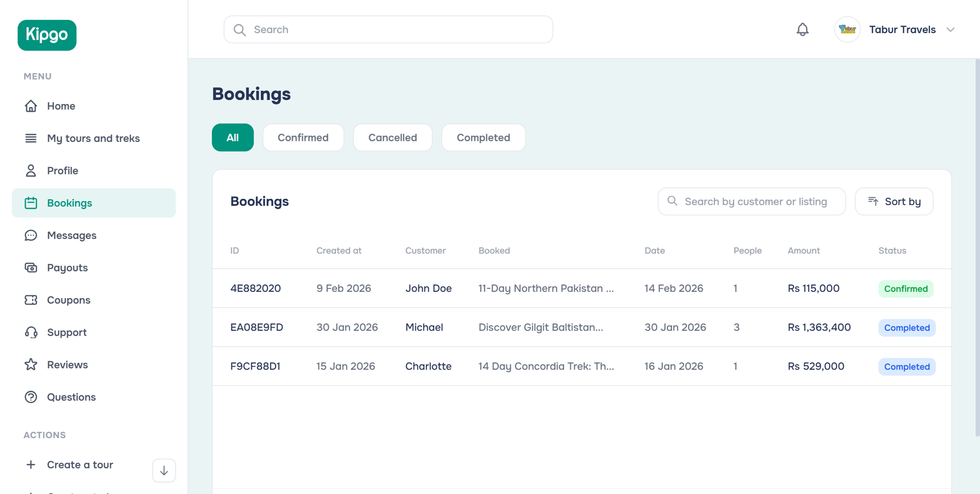Select the Support headset icon

pos(31,332)
